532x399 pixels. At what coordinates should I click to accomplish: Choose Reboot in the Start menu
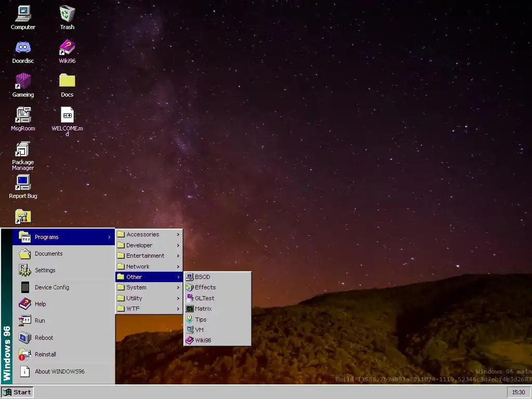[63, 338]
